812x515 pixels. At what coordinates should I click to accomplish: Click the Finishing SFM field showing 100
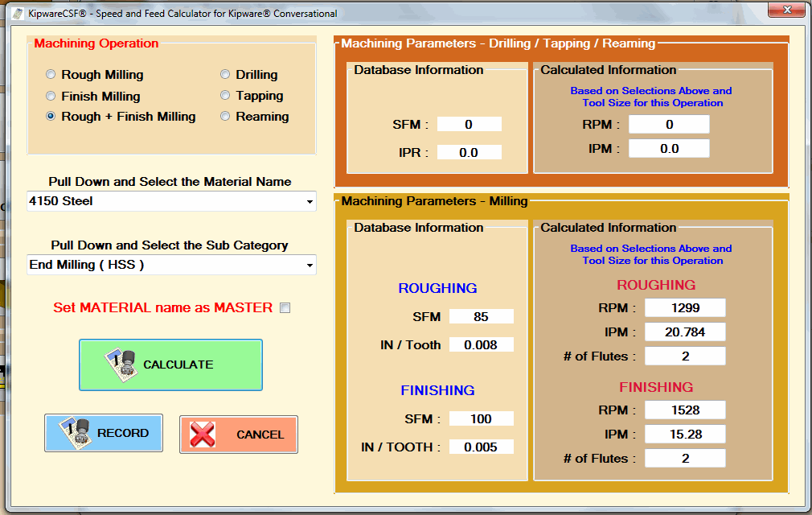(x=481, y=418)
